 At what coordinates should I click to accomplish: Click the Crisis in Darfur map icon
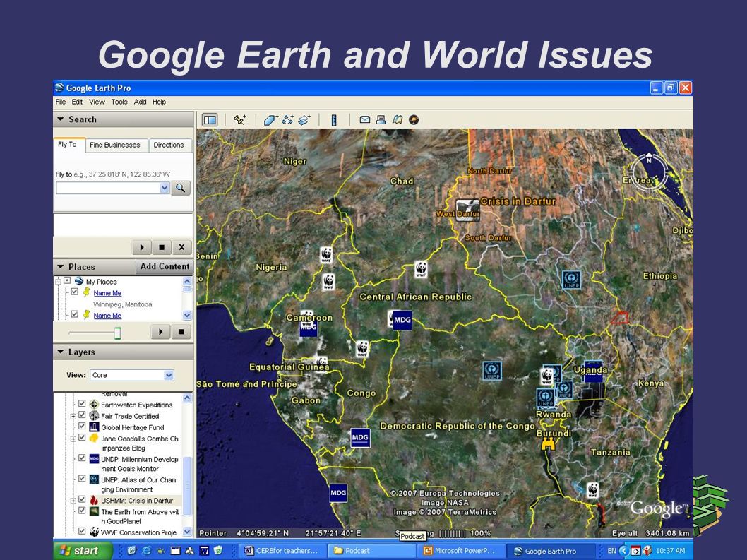pos(467,210)
